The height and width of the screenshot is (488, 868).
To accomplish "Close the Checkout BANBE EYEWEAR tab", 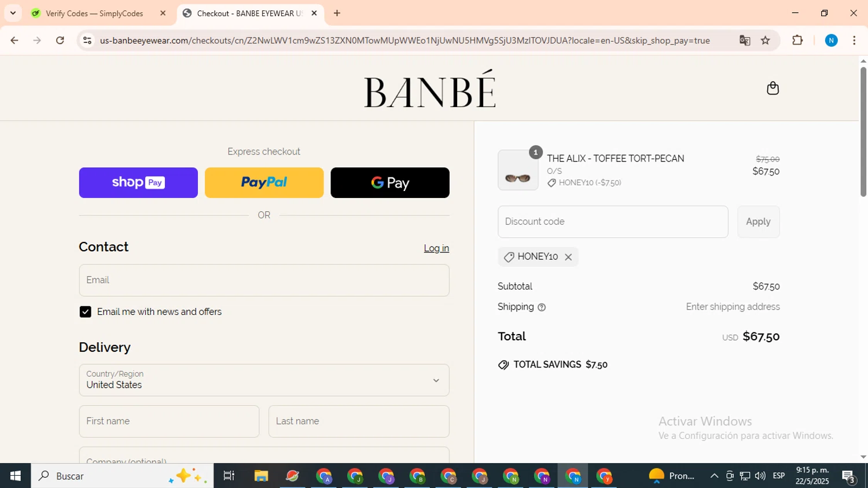I will click(x=314, y=13).
